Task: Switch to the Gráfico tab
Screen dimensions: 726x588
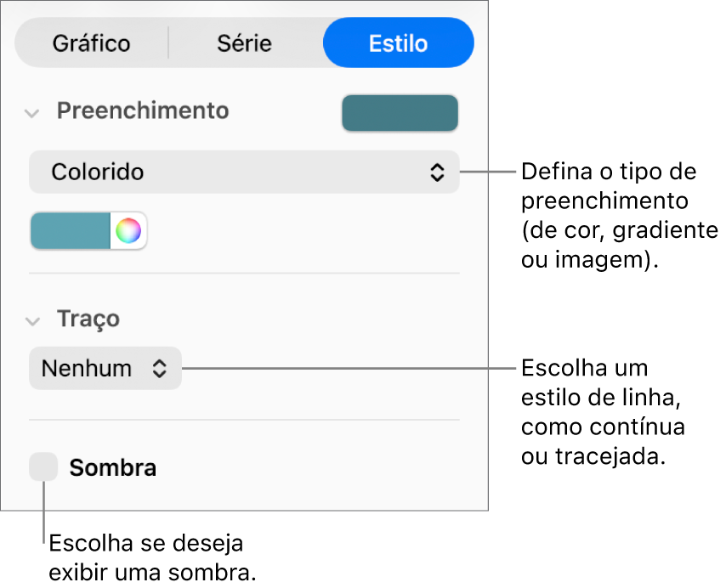Action: 91,42
